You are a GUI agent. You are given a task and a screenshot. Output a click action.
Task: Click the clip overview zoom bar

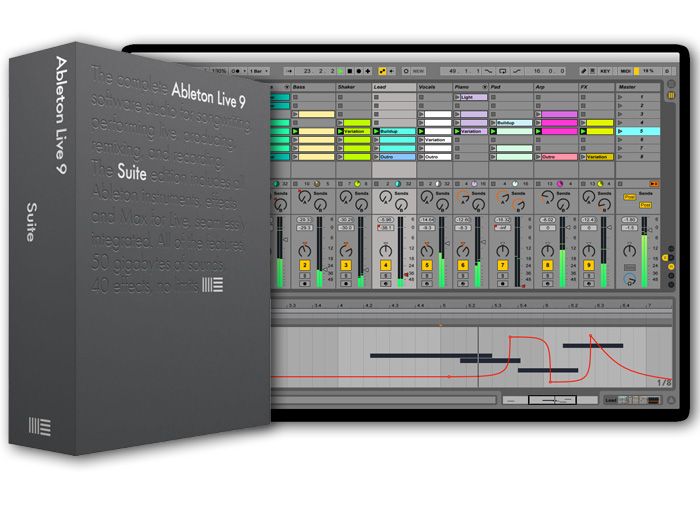pos(551,400)
